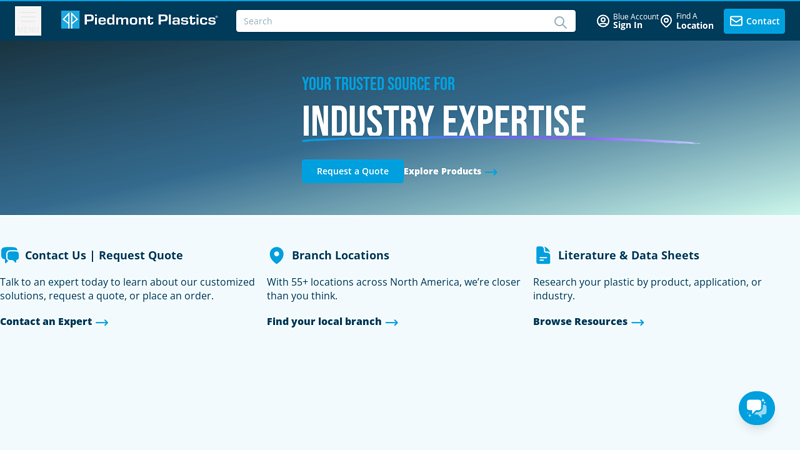Click the arrow after Find your local branch
Screen dimensions: 800x450
click(392, 322)
